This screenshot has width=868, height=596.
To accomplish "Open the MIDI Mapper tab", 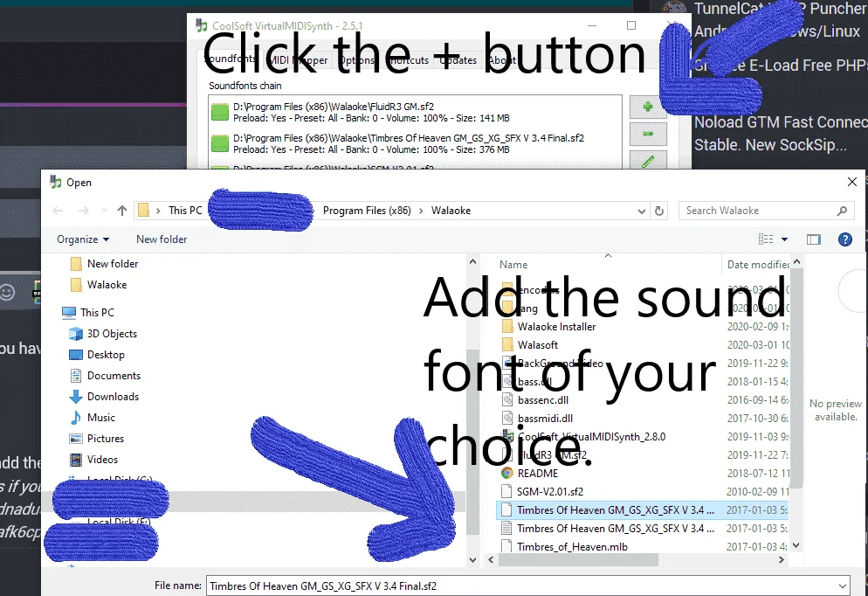I will pos(298,59).
